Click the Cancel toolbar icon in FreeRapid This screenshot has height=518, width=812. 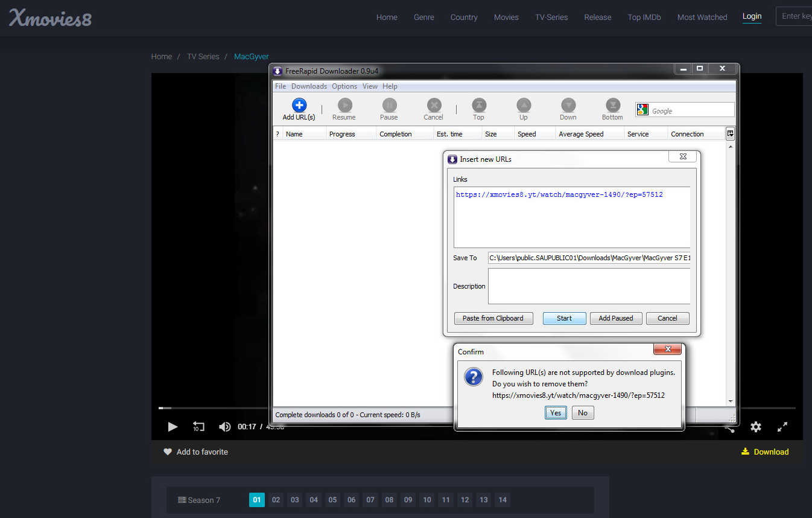tap(434, 105)
